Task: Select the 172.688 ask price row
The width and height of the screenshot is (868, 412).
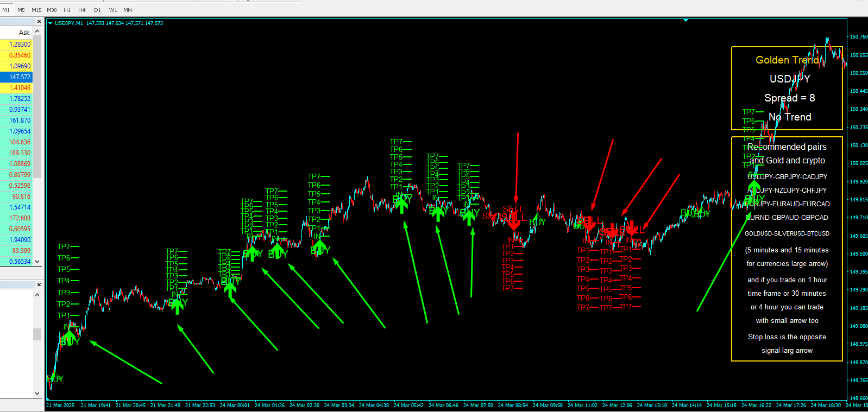Action: click(16, 218)
